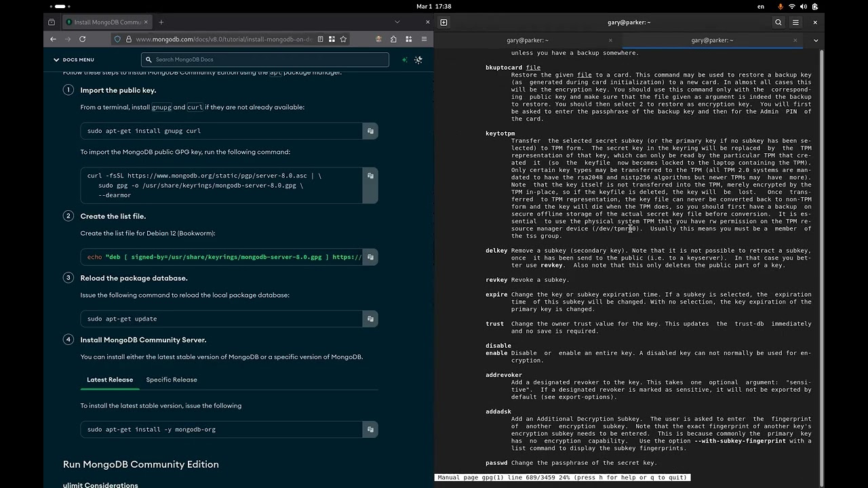The width and height of the screenshot is (868, 488).
Task: Click 'keytotpm' in the gpg manual
Action: [500, 134]
